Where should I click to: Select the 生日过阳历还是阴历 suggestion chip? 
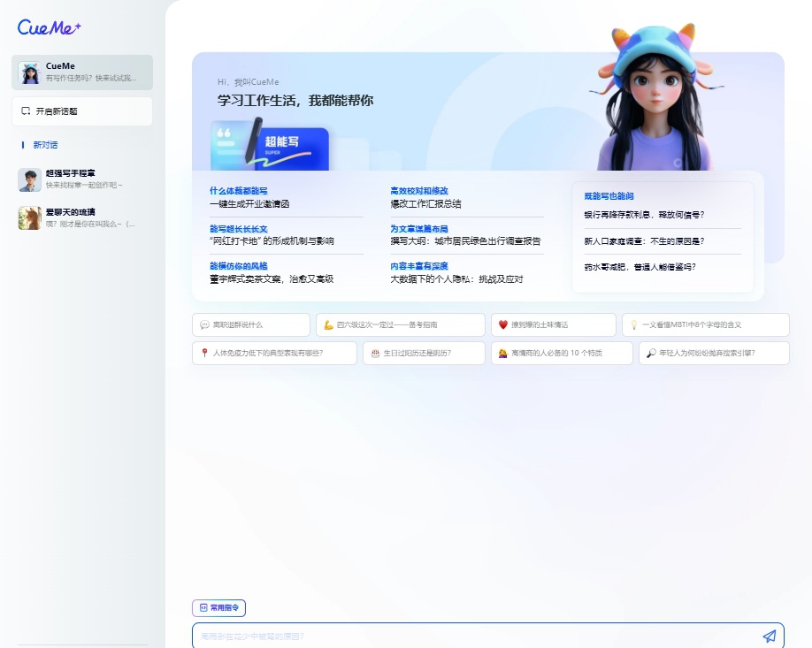422,354
